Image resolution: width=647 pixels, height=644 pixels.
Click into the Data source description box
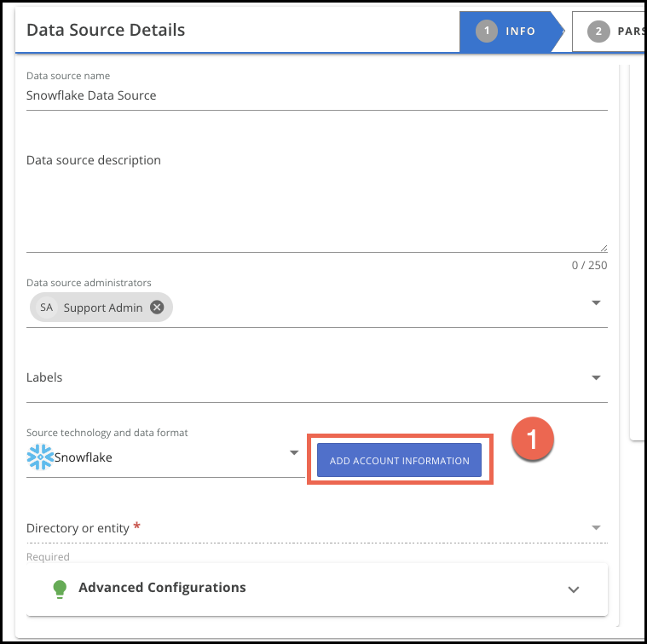pyautogui.click(x=315, y=200)
